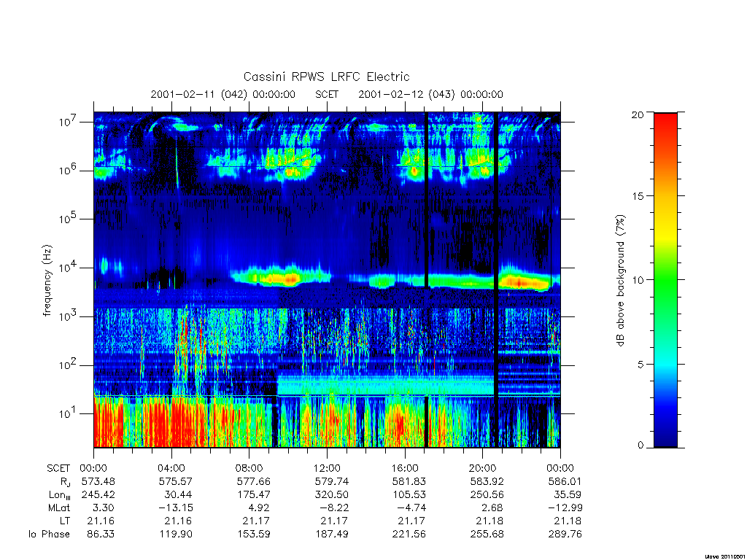
Task: Click the spectrogram plot area
Action: [x=327, y=280]
